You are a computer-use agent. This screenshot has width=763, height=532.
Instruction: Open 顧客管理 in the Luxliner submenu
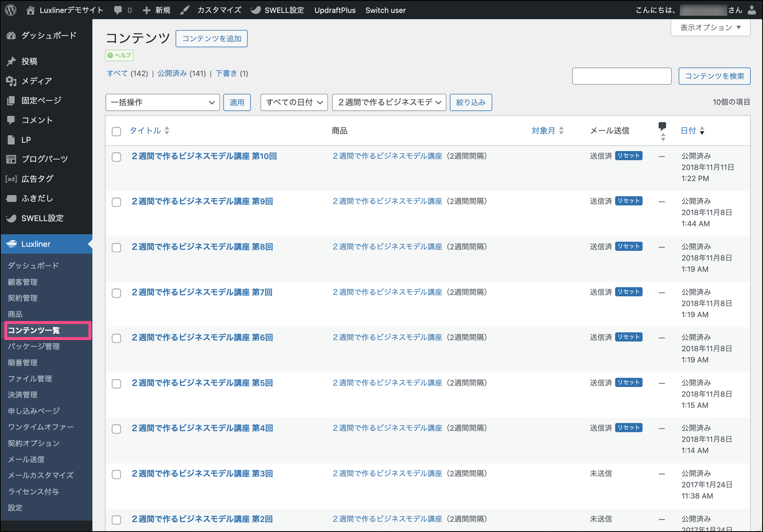tap(23, 282)
